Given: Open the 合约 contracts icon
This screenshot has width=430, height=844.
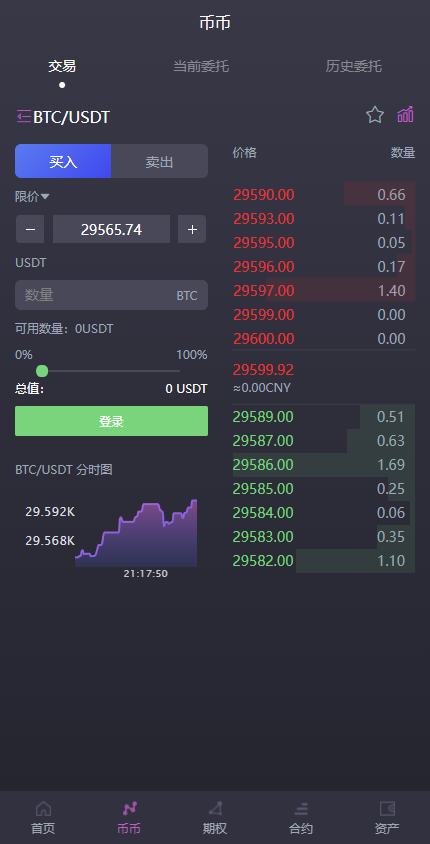Looking at the screenshot, I should (x=301, y=808).
